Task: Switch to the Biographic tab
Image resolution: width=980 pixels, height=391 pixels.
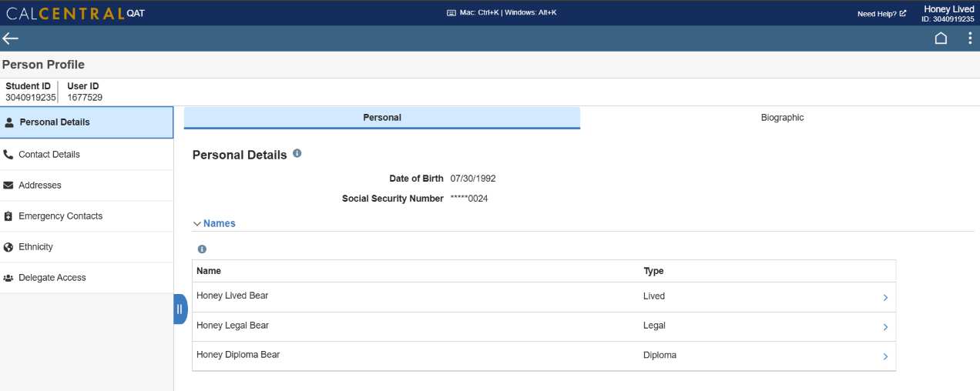Action: tap(782, 118)
